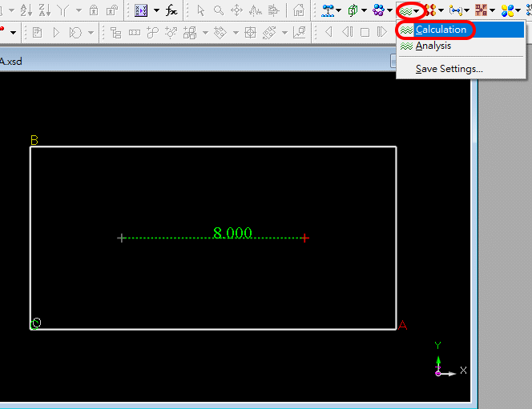Open Save Settings... menu entry
The width and height of the screenshot is (532, 409).
pyautogui.click(x=449, y=69)
